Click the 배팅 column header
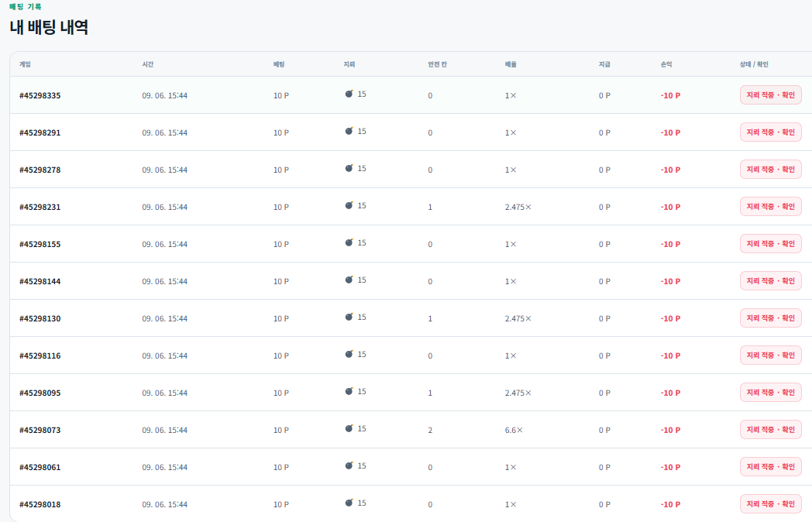812x522 pixels. click(279, 64)
